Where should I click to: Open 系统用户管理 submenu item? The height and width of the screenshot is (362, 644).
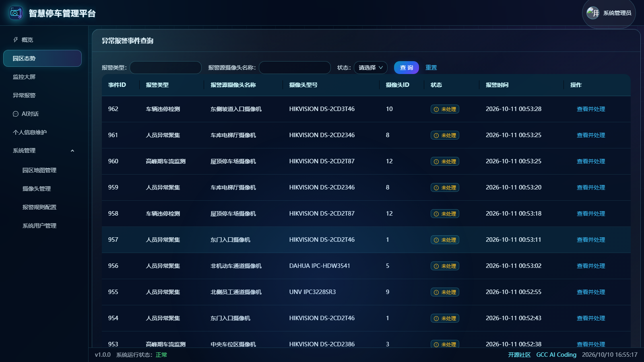tap(42, 226)
